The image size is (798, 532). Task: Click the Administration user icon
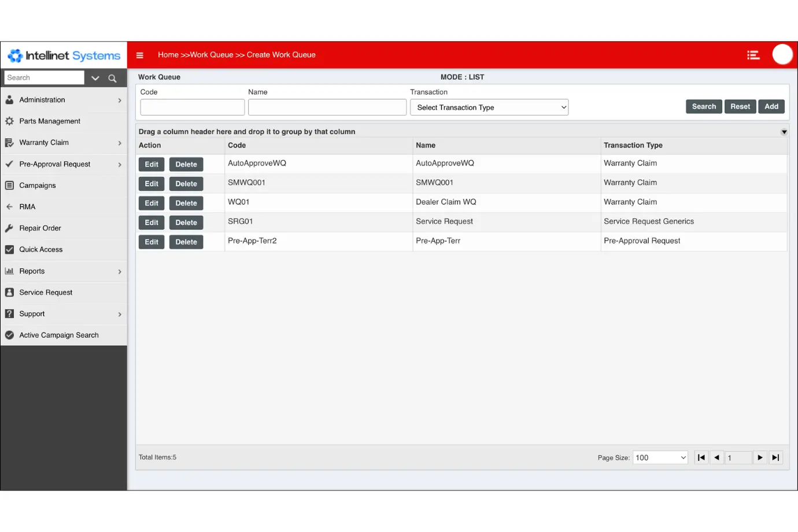click(x=9, y=100)
